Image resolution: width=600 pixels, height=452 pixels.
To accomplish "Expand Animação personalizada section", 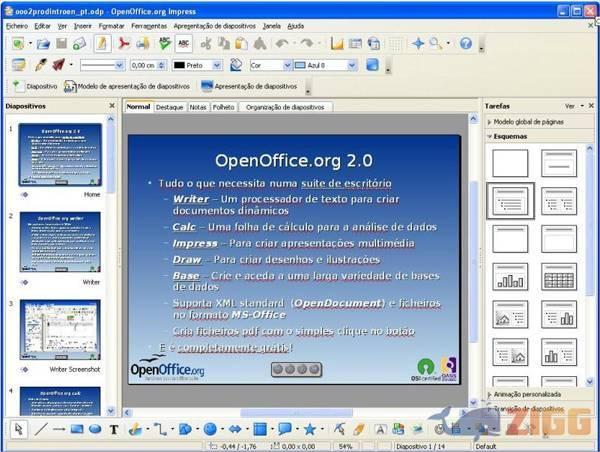I will (x=527, y=394).
